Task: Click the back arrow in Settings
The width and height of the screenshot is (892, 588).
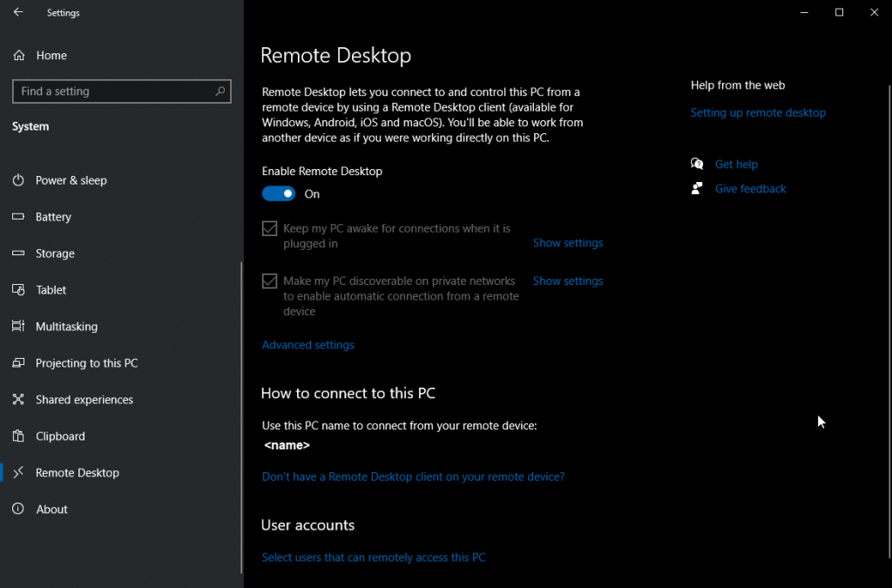Action: pos(18,13)
